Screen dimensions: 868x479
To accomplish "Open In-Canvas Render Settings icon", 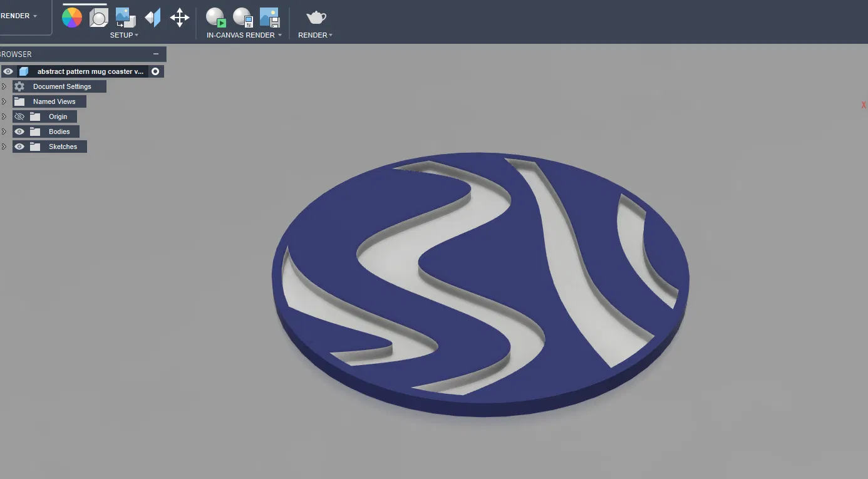I will tap(242, 18).
